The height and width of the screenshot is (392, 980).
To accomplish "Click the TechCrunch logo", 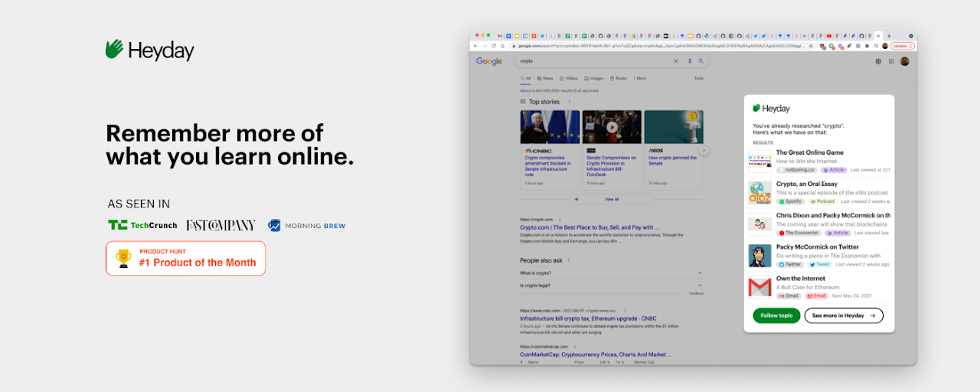I will point(142,225).
